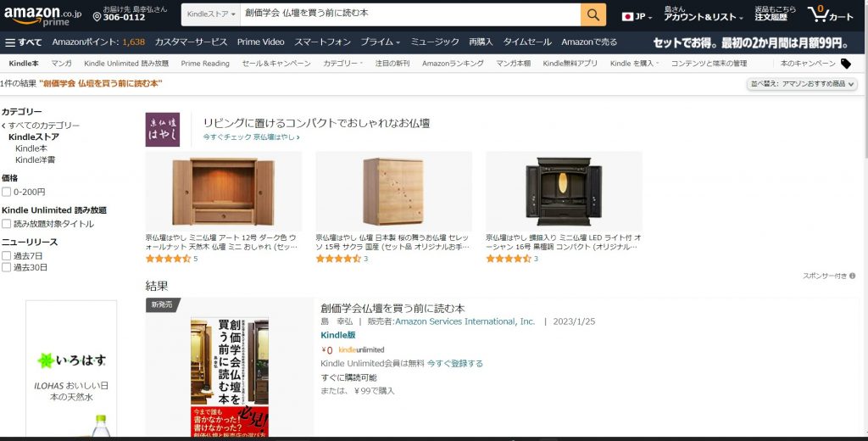Click the orange search magnifier button
868x441 pixels.
[x=593, y=15]
